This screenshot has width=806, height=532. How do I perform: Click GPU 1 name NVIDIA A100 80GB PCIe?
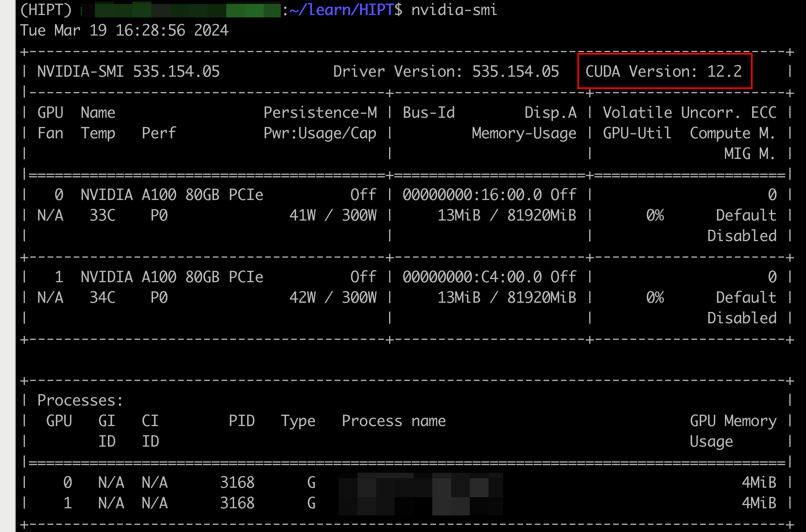click(x=172, y=277)
